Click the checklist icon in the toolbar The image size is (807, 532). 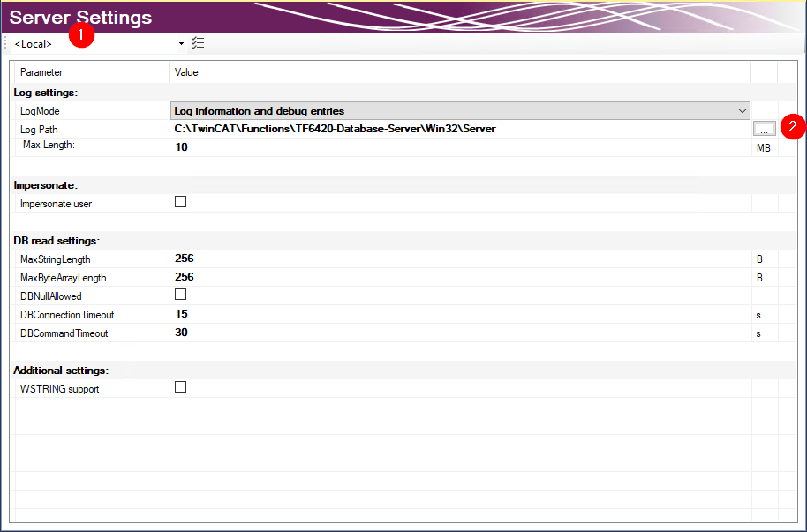198,43
